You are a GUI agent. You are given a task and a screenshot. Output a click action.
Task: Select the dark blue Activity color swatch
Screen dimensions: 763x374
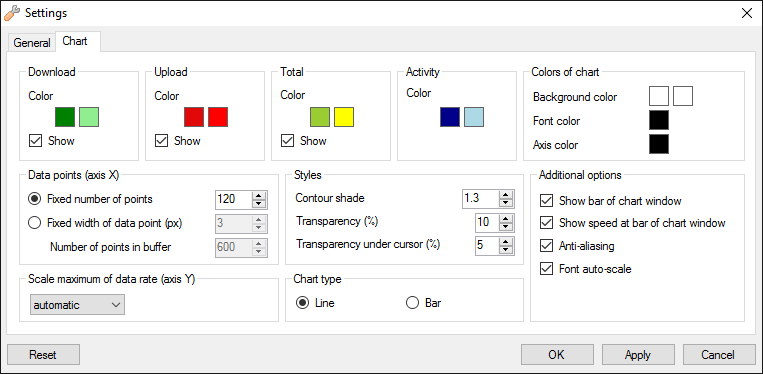click(x=450, y=117)
